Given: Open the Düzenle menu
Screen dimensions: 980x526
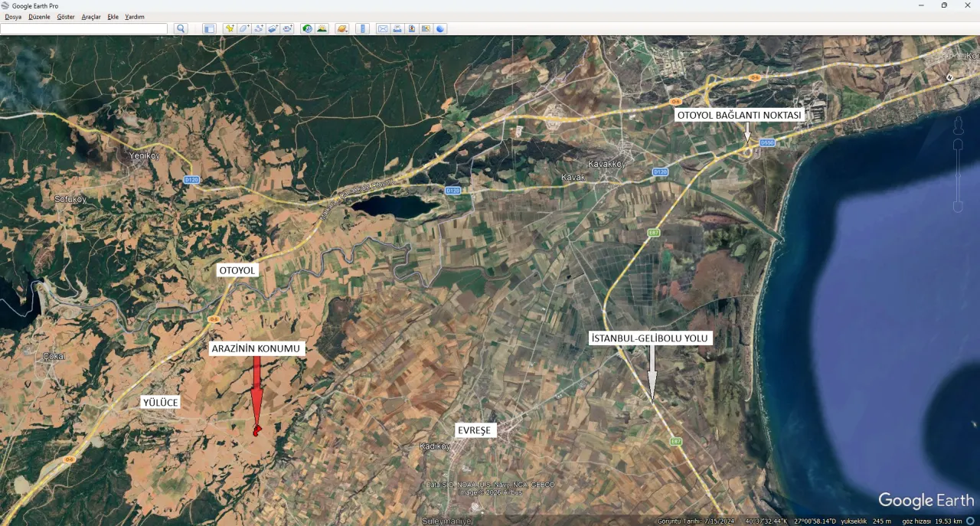Looking at the screenshot, I should pyautogui.click(x=39, y=17).
